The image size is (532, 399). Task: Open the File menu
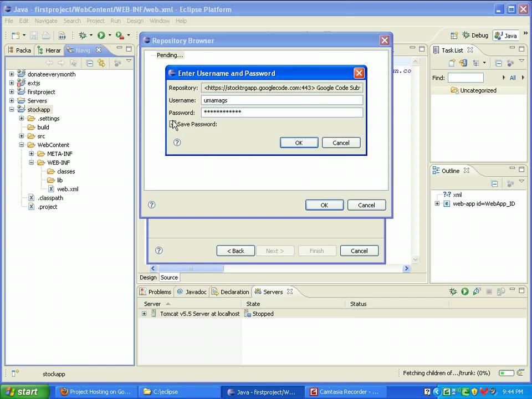(9, 21)
